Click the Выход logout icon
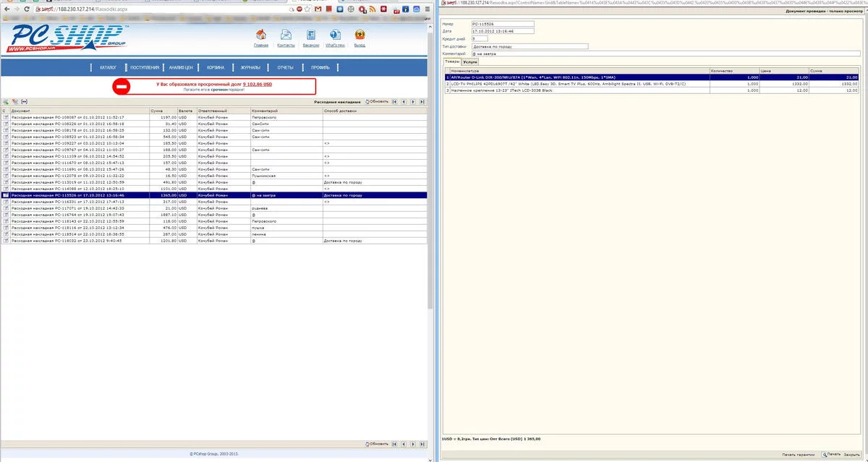Image resolution: width=868 pixels, height=462 pixels. pos(359,35)
